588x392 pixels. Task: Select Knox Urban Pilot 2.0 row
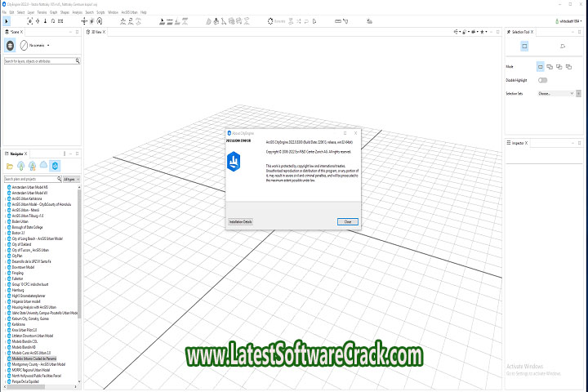click(x=24, y=330)
